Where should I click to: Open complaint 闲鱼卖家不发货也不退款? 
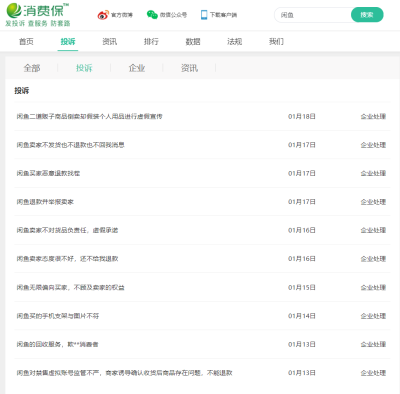click(70, 145)
